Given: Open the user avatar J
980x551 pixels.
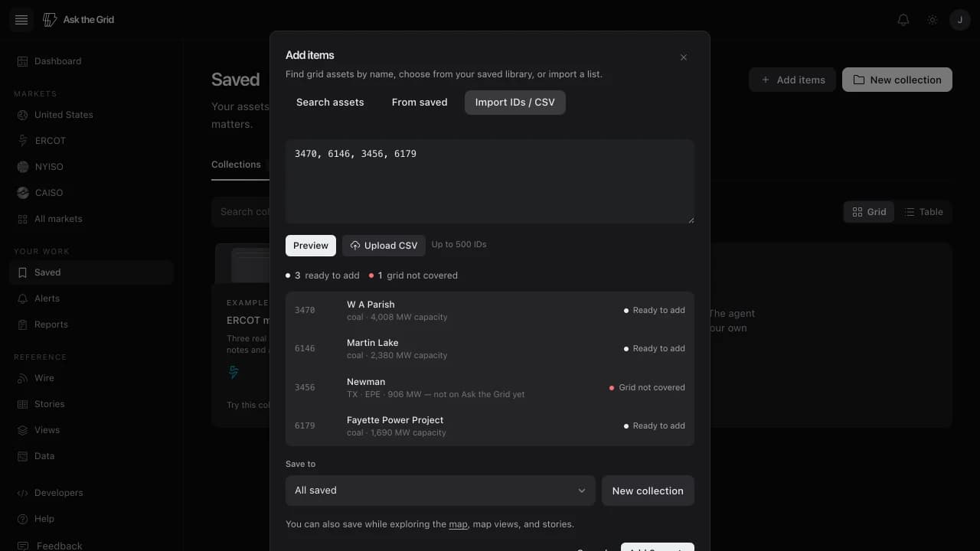Looking at the screenshot, I should tap(960, 20).
